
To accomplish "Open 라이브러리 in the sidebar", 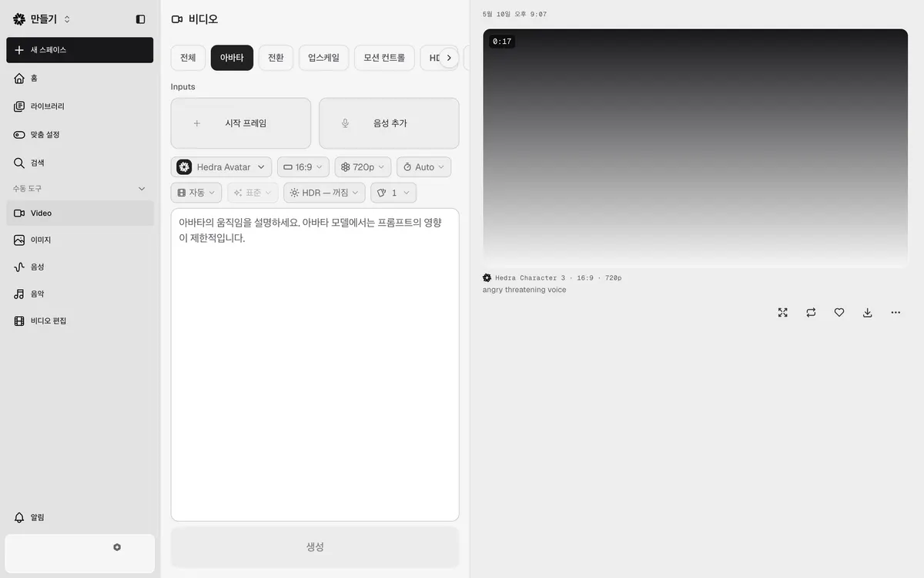I will 80,106.
